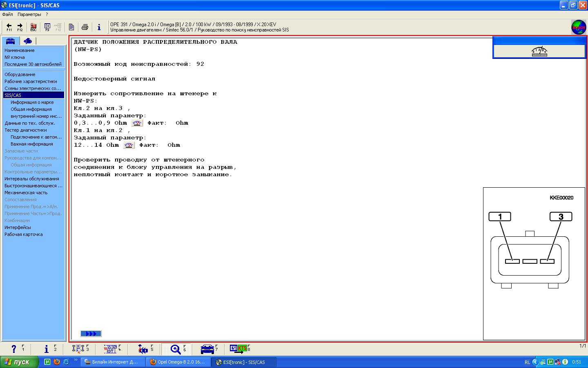Click the Yandex tray icon
The image size is (588, 368).
[565, 362]
